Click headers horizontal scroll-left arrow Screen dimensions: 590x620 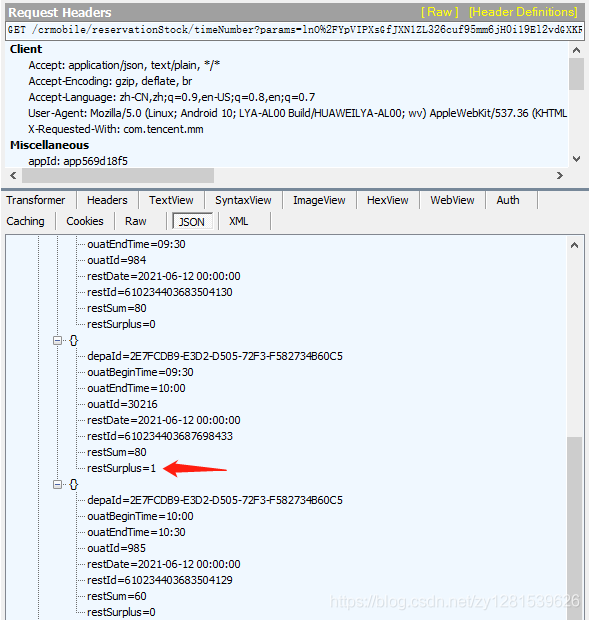(13, 175)
